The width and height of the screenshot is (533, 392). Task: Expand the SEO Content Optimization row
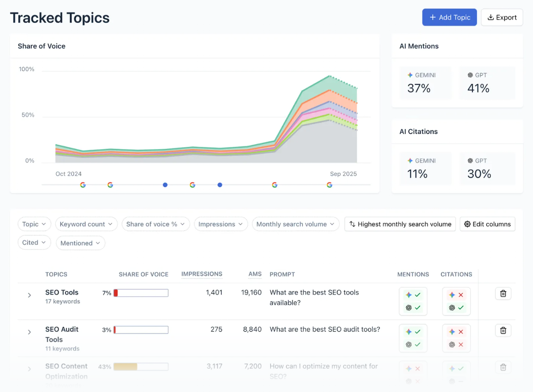point(29,369)
